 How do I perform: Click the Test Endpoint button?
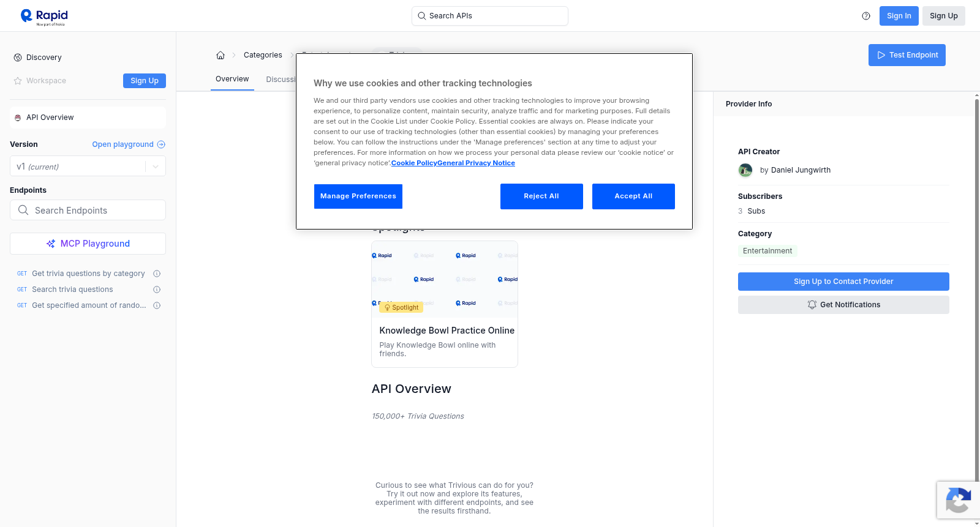[907, 55]
